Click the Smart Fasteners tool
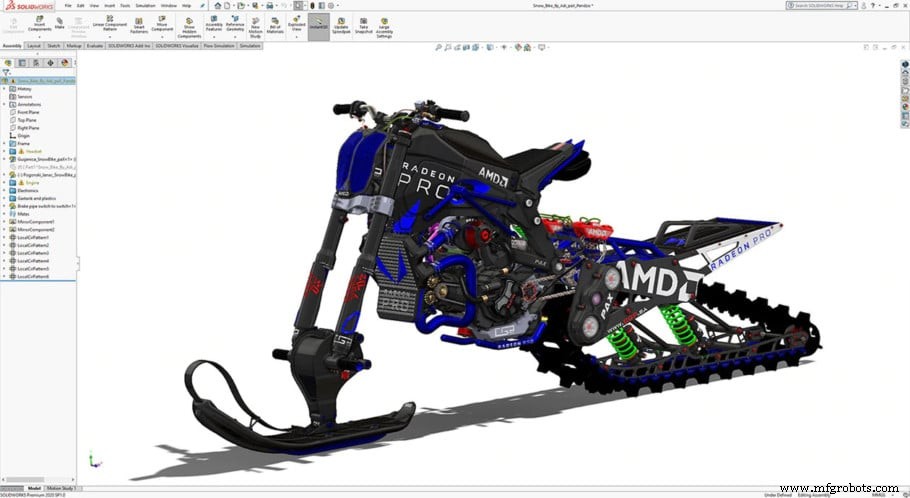The height and width of the screenshot is (498, 910). 139,25
